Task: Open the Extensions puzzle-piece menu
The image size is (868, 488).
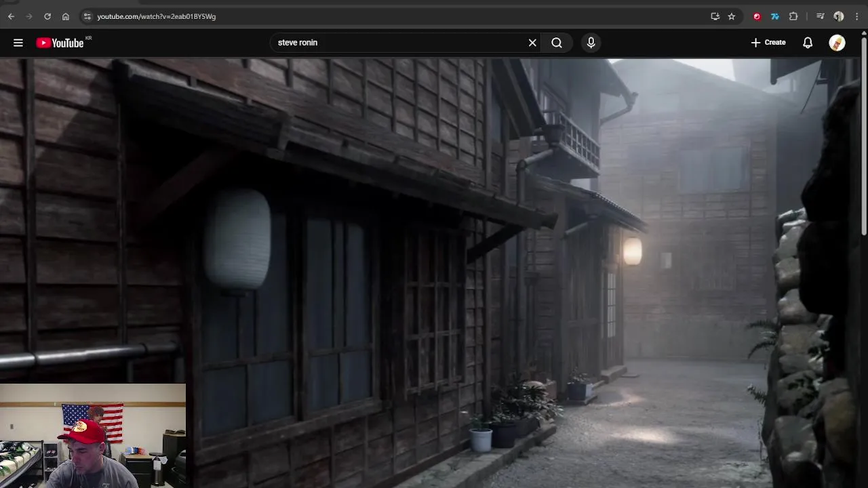Action: 793,16
